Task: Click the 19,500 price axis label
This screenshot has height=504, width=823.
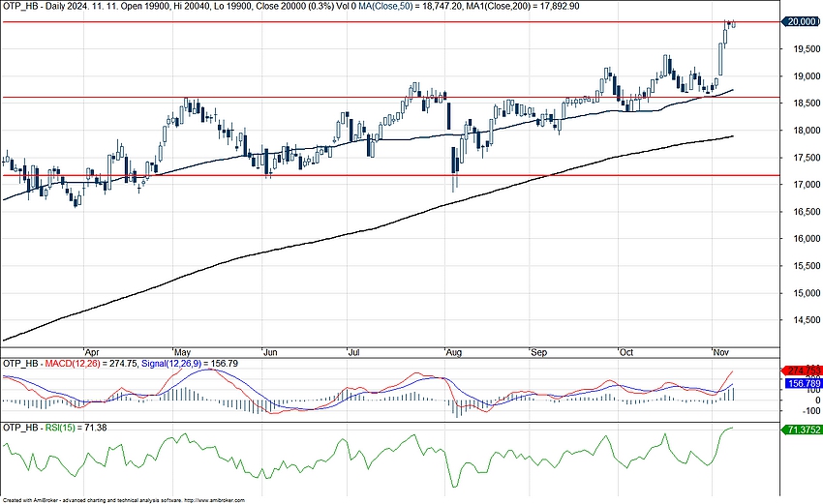Action: (808, 49)
